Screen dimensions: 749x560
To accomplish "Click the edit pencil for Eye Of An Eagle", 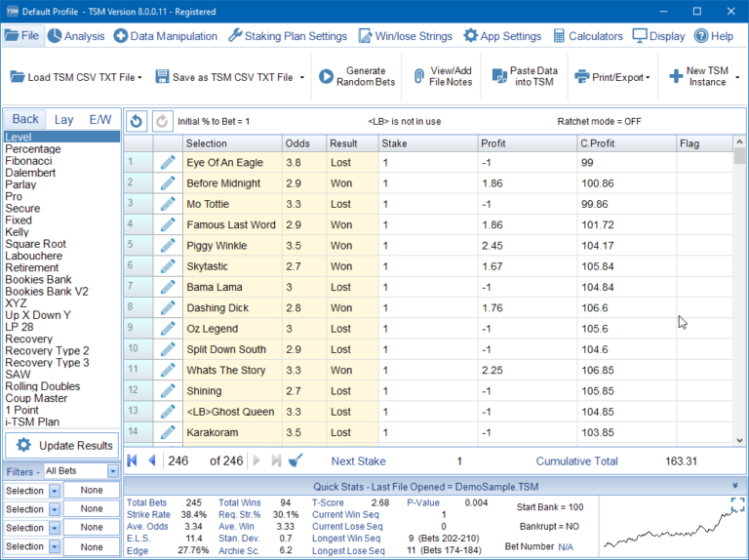I will click(168, 162).
